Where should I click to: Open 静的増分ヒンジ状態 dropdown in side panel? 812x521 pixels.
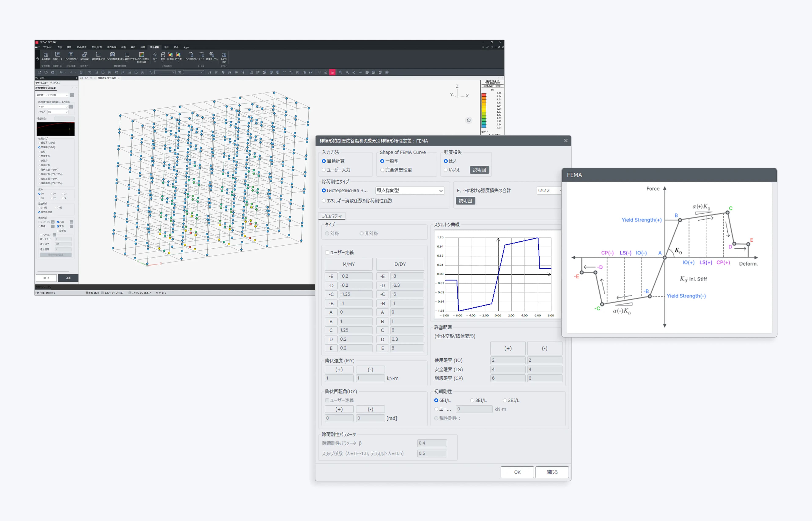click(x=52, y=95)
